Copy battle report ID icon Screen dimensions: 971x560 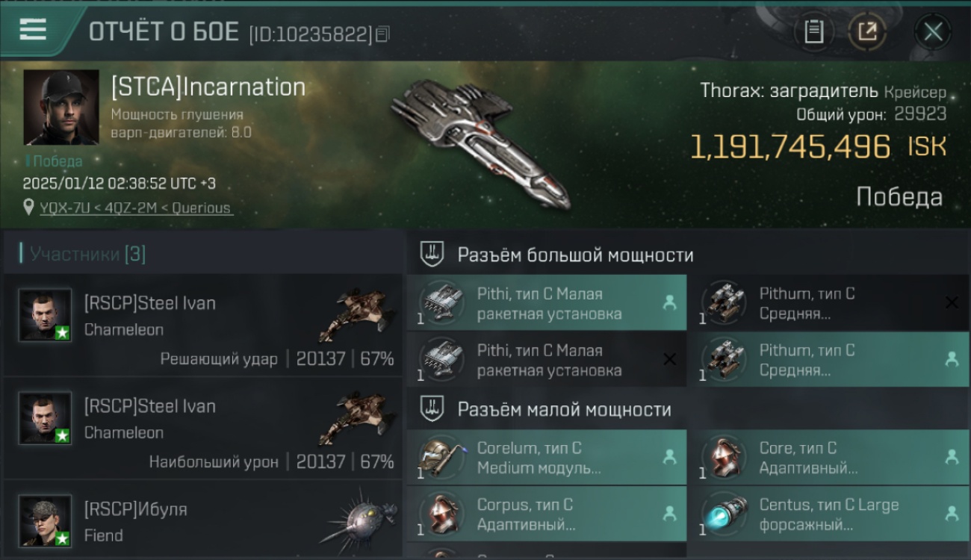tap(382, 34)
